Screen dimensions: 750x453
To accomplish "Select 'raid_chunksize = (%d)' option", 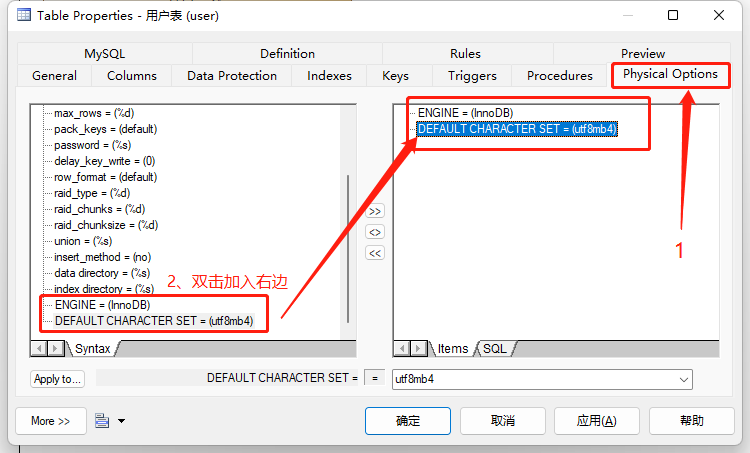I will (x=106, y=225).
